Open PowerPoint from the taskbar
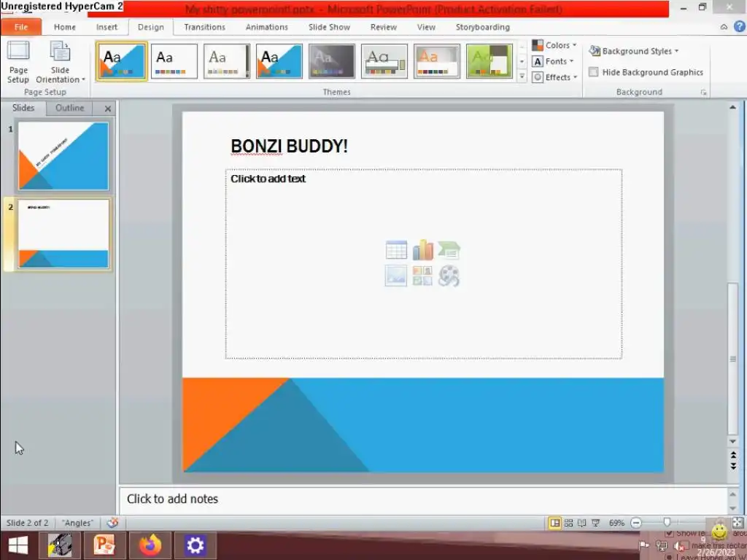747x560 pixels. click(104, 545)
